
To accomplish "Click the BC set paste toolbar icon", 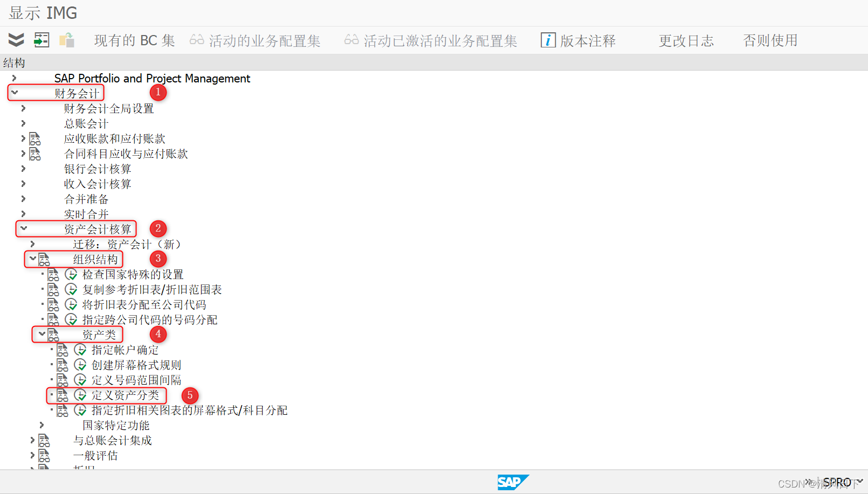I will click(67, 40).
